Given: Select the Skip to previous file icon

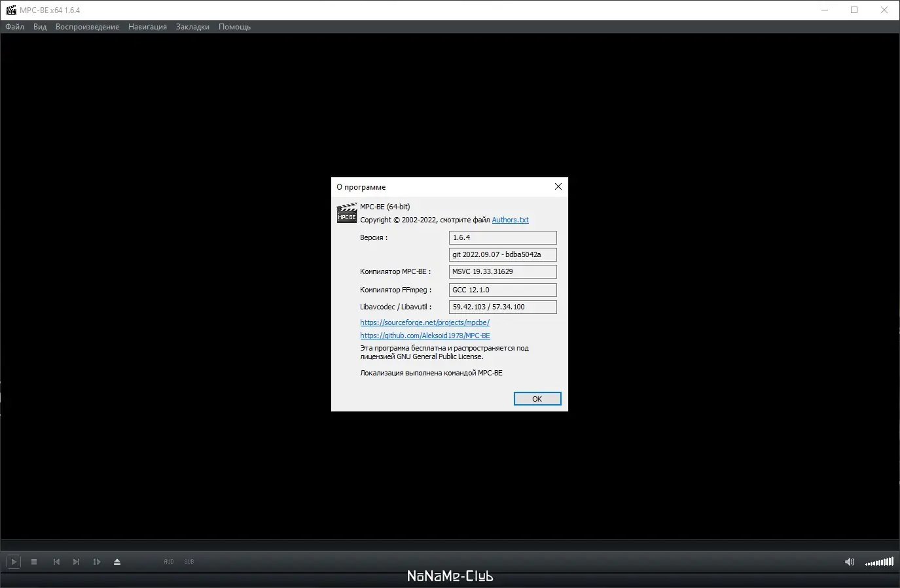Looking at the screenshot, I should [56, 561].
